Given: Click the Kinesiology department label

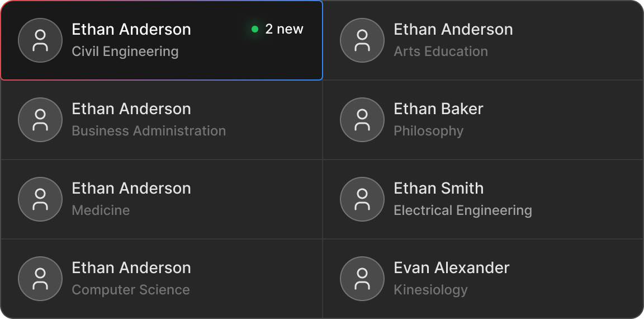Looking at the screenshot, I should (x=430, y=290).
